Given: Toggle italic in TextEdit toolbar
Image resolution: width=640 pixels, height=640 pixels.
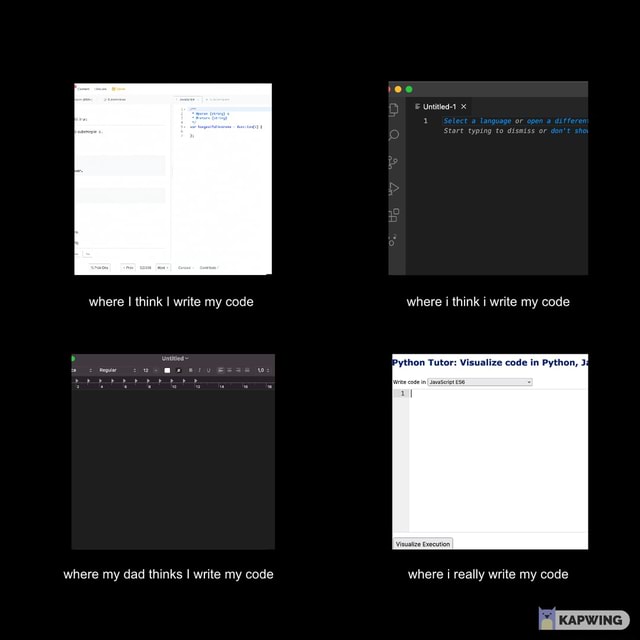Looking at the screenshot, I should (x=199, y=370).
